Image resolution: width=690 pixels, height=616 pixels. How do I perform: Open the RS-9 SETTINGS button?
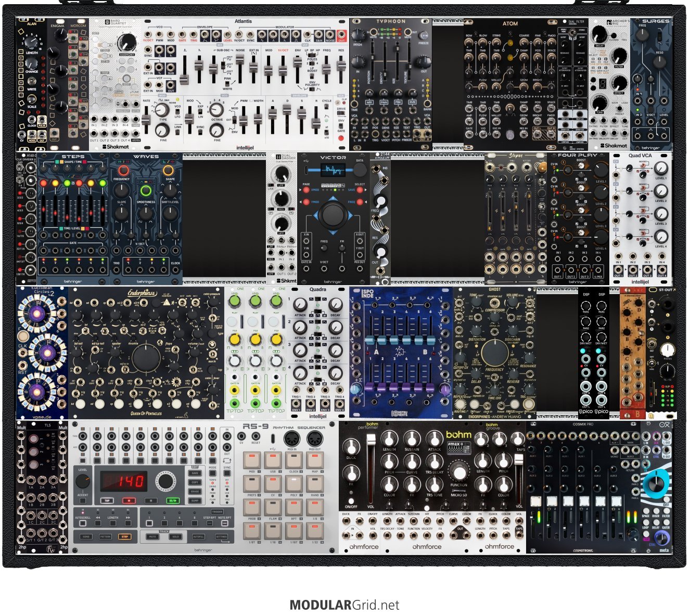[x=221, y=536]
